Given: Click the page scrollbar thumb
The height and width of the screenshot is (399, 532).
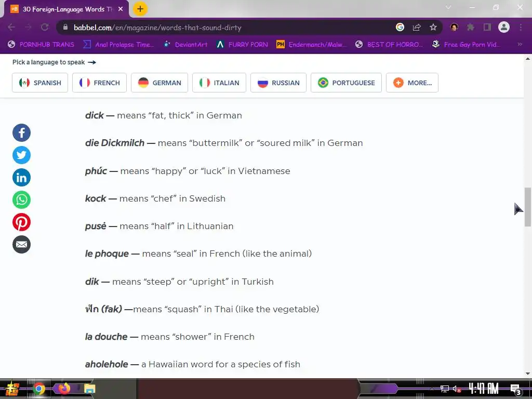Looking at the screenshot, I should coord(528,207).
